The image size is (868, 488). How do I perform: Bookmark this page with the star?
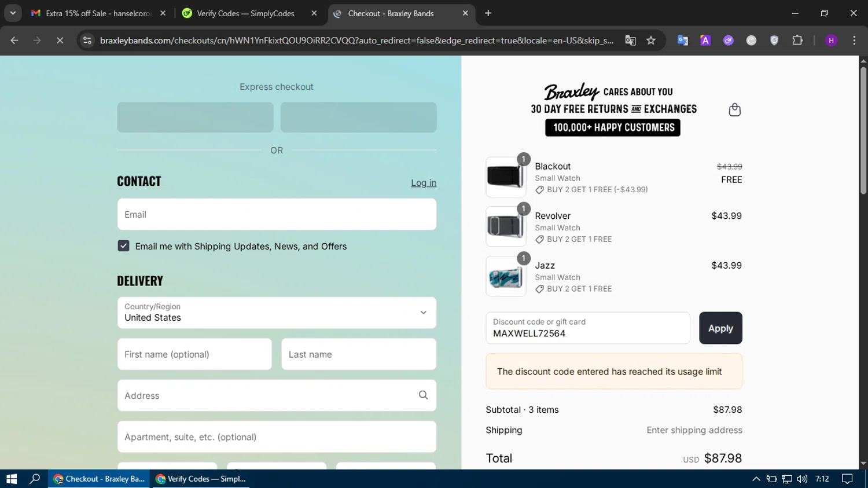point(651,41)
